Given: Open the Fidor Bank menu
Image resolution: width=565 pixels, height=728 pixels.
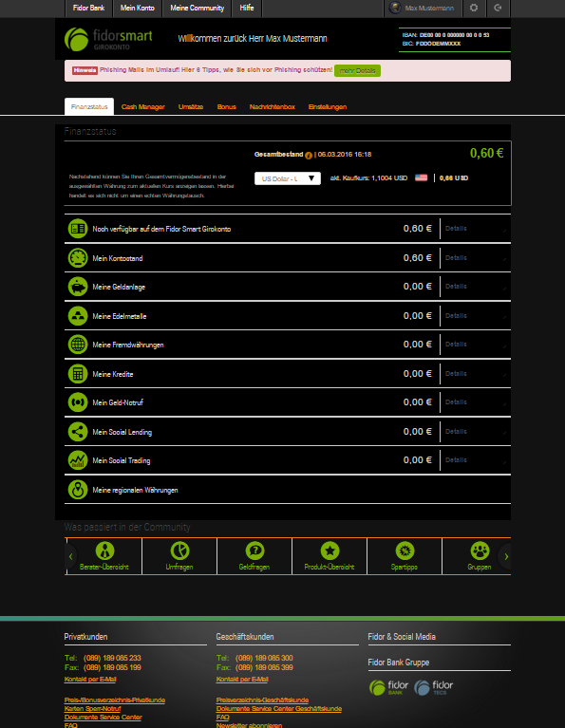Looking at the screenshot, I should coord(88,8).
